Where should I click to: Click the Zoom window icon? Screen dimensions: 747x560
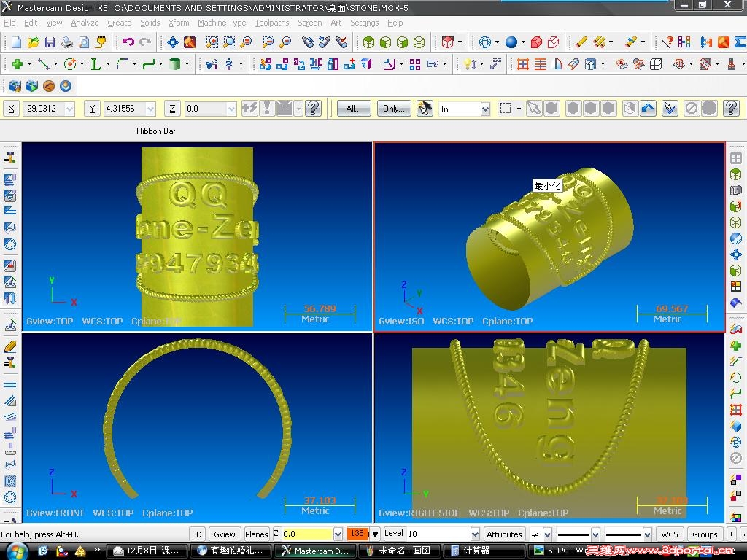212,42
